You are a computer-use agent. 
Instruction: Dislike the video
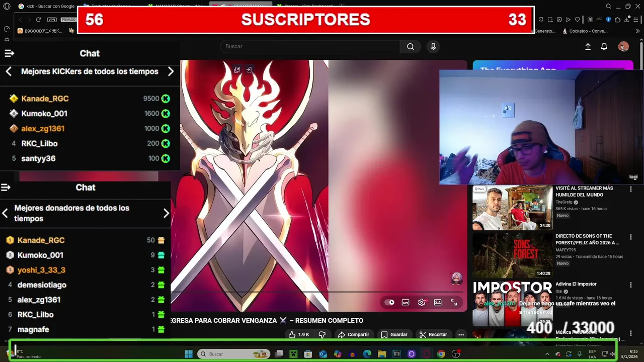[322, 334]
